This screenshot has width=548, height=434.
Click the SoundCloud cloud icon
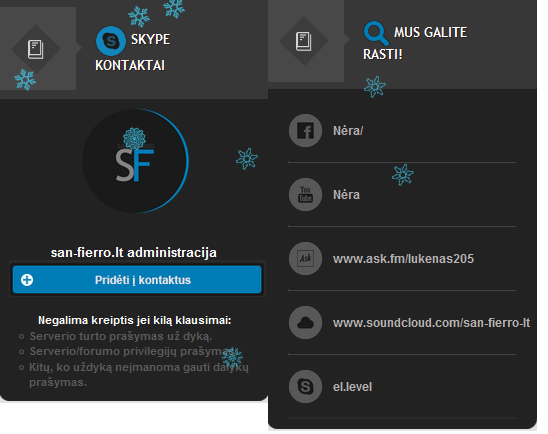tap(305, 323)
